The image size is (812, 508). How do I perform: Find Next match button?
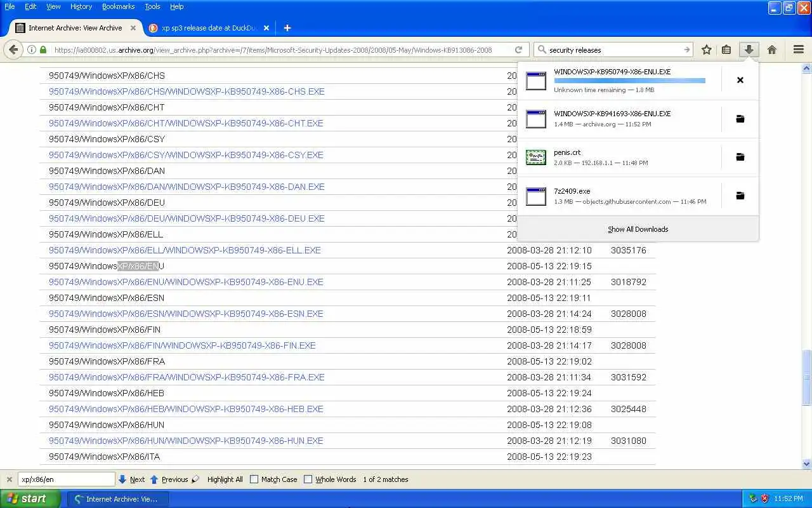pyautogui.click(x=131, y=479)
